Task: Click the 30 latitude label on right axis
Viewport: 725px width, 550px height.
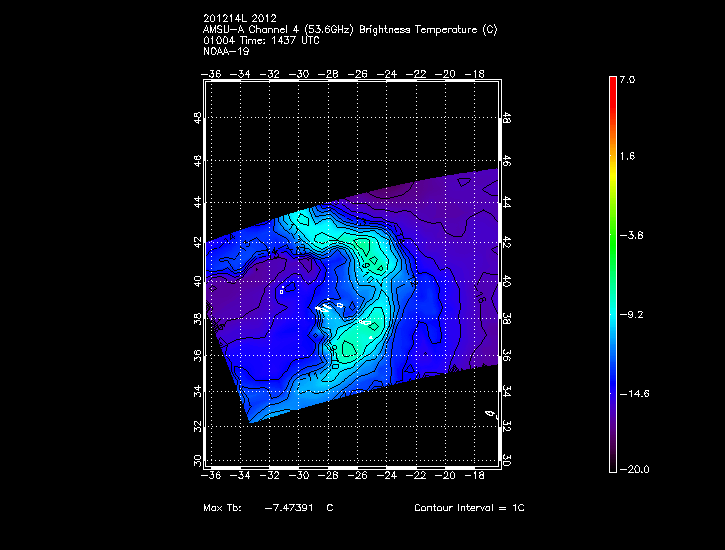Action: coord(507,459)
